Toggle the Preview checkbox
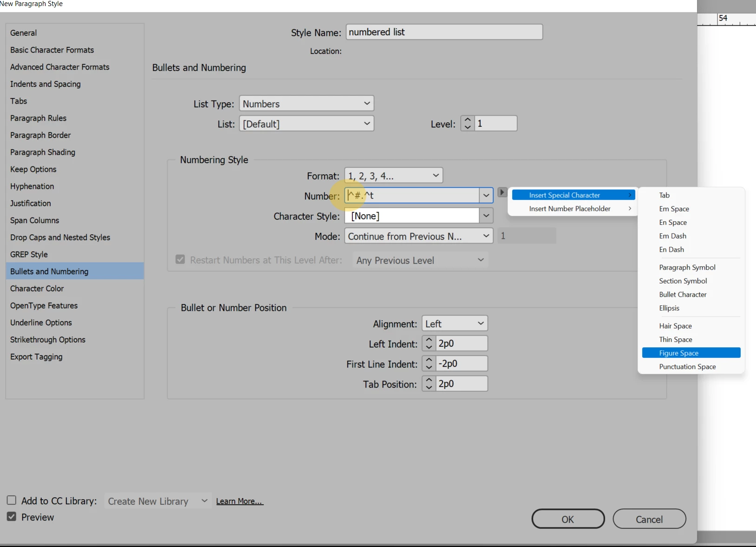This screenshot has width=756, height=547. click(12, 516)
